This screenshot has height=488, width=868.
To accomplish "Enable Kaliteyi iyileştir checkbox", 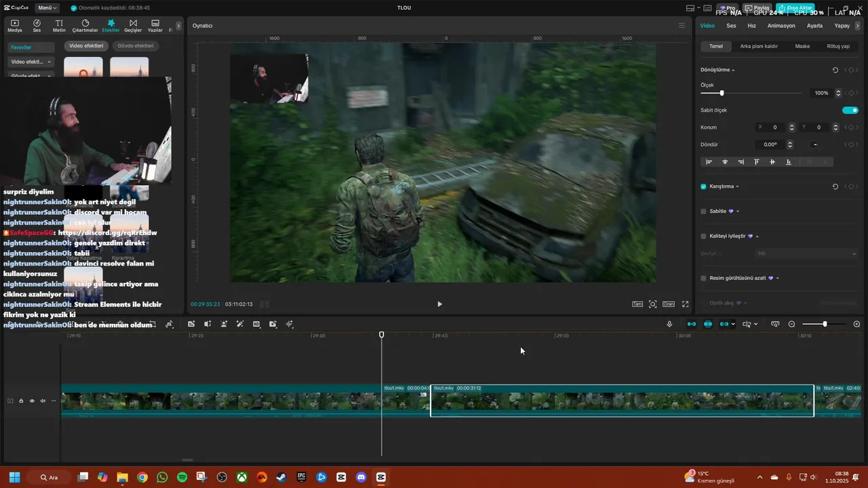I will pyautogui.click(x=703, y=236).
